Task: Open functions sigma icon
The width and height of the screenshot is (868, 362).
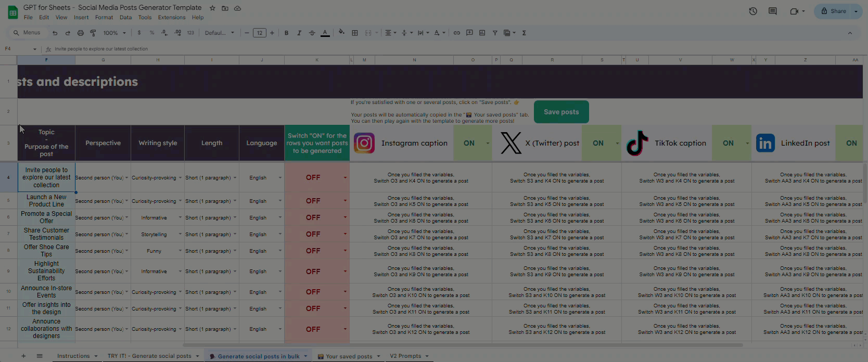Action: 524,33
